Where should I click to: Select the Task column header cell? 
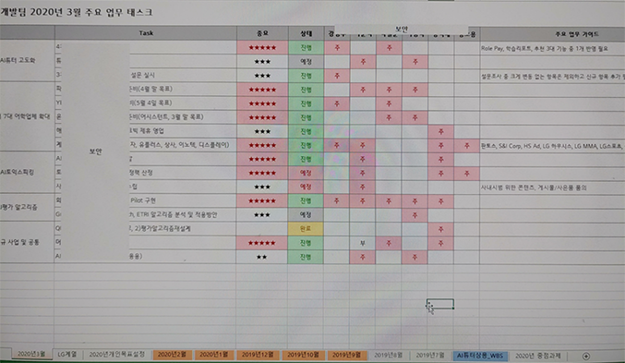coord(145,33)
